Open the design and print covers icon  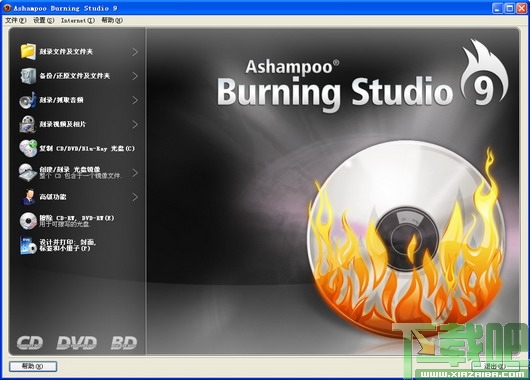click(28, 245)
